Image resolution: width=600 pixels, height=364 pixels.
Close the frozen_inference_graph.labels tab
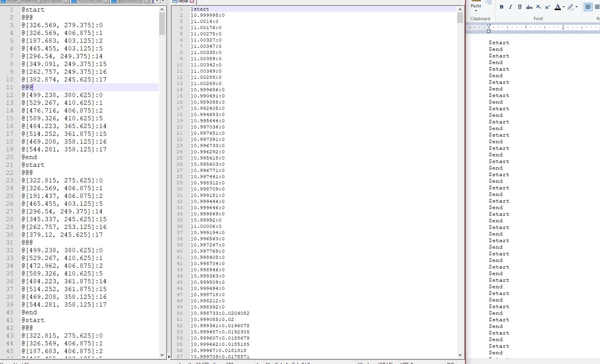click(x=66, y=2)
